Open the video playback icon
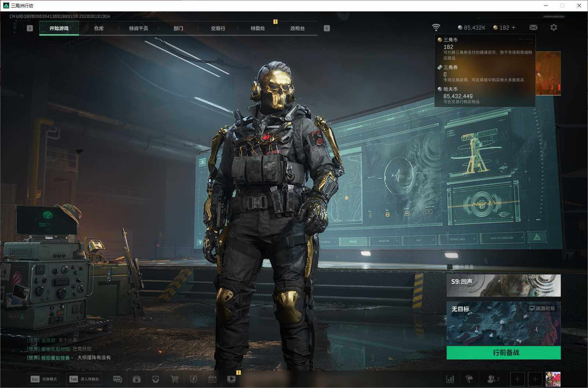 (231, 379)
